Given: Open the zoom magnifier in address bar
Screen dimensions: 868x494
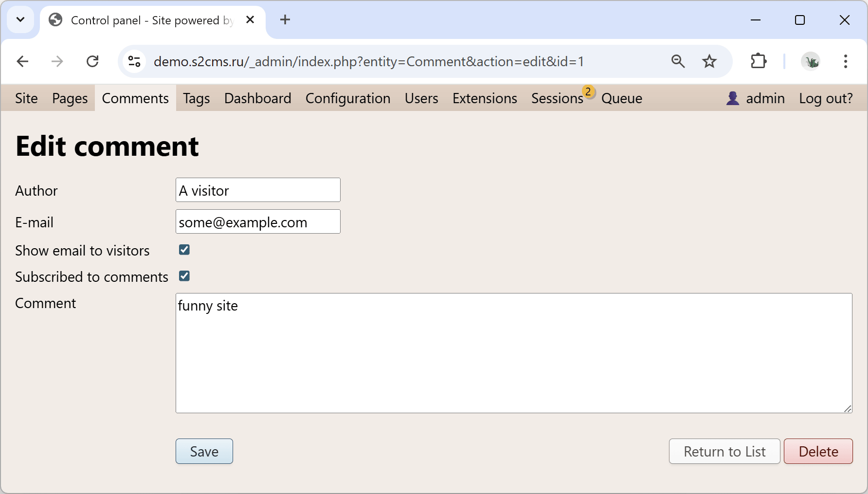Looking at the screenshot, I should [x=678, y=61].
